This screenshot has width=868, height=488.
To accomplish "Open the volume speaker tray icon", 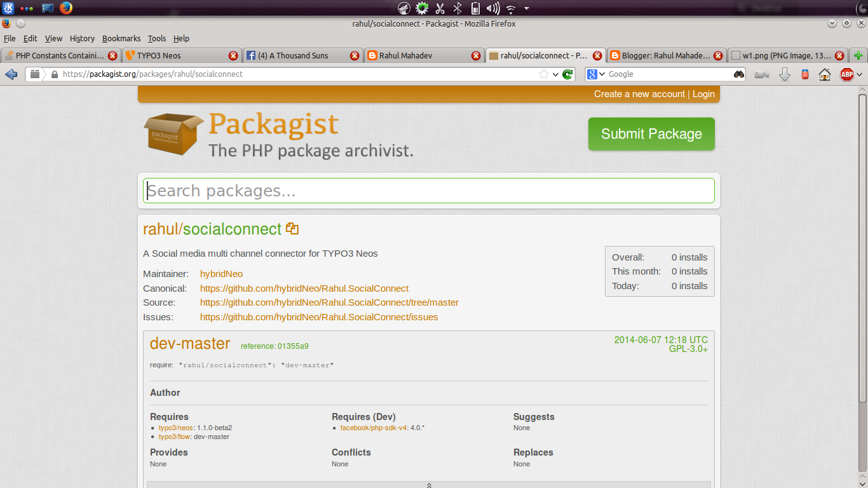I will point(493,8).
